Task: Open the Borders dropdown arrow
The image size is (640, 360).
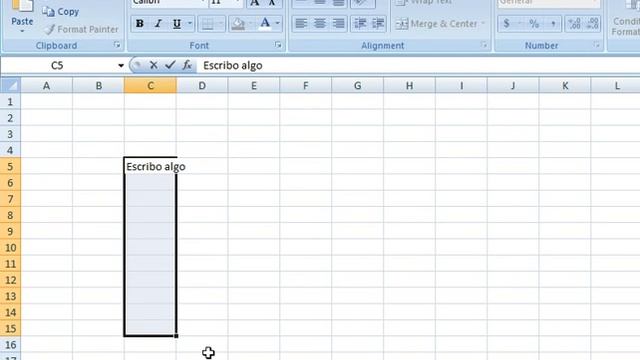Action: pos(221,24)
